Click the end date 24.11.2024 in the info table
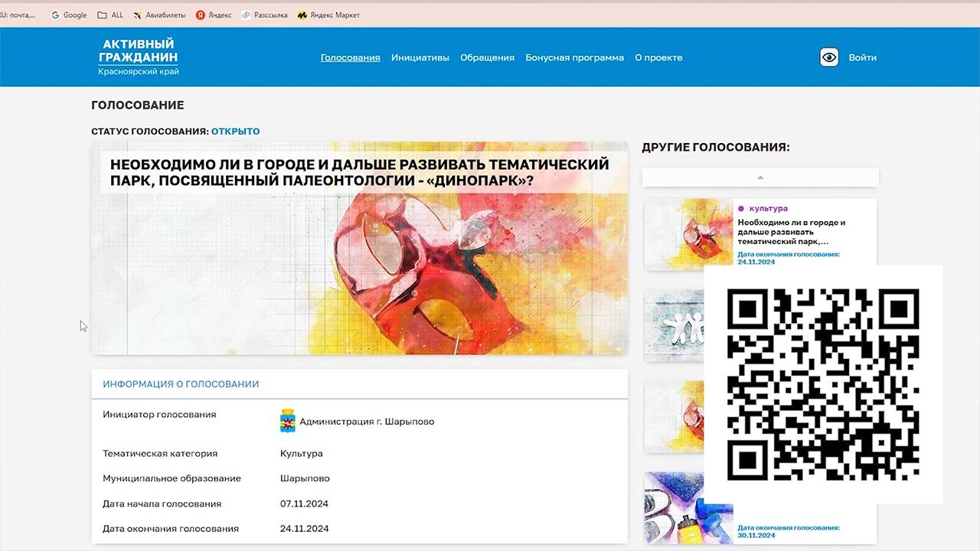980x551 pixels. click(304, 529)
